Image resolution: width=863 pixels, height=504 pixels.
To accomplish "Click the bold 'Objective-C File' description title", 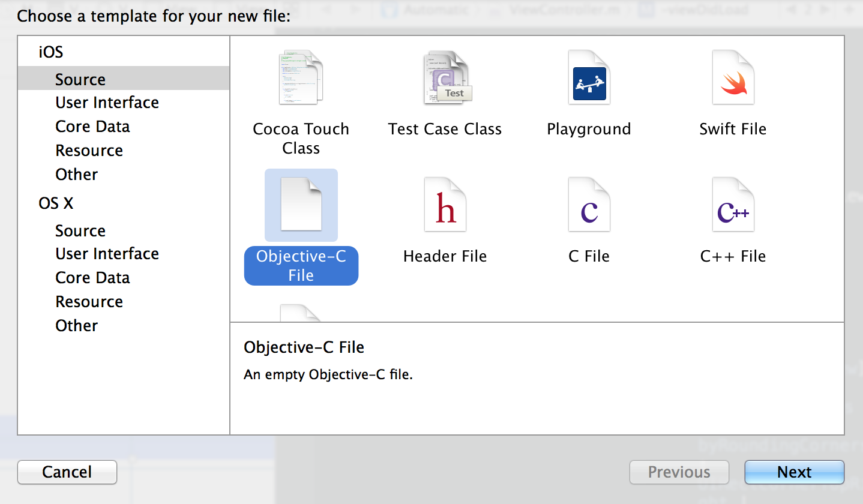I will click(x=304, y=347).
